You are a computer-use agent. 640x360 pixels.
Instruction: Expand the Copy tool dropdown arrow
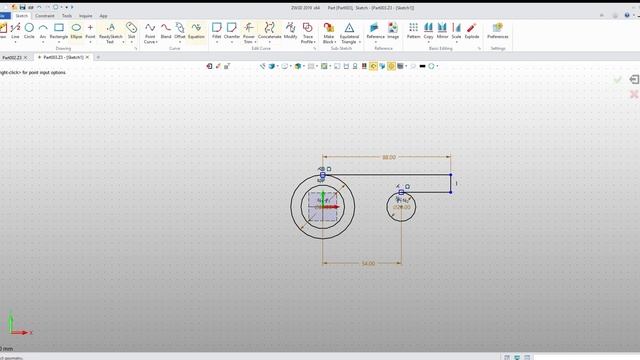point(428,42)
